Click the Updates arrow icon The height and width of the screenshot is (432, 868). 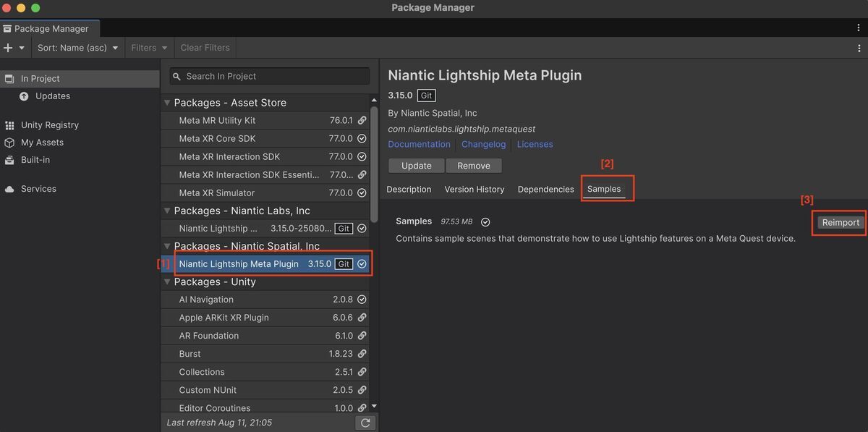pyautogui.click(x=24, y=96)
